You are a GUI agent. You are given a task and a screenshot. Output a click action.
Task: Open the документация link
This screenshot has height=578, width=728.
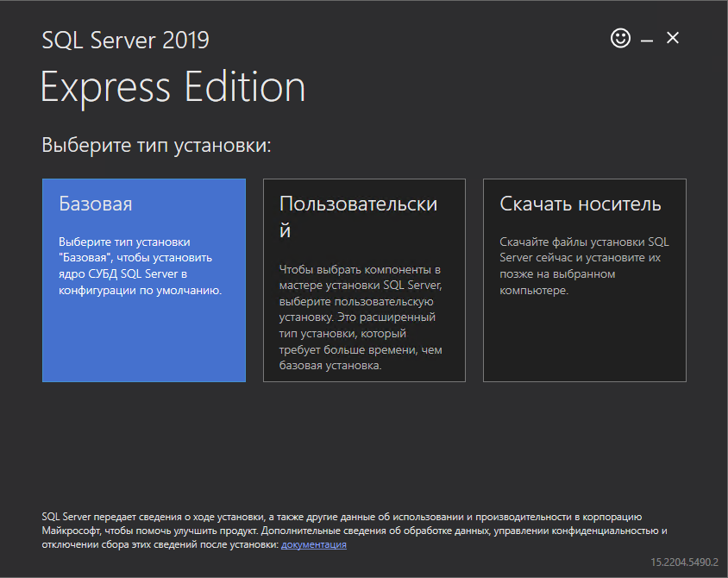click(314, 544)
